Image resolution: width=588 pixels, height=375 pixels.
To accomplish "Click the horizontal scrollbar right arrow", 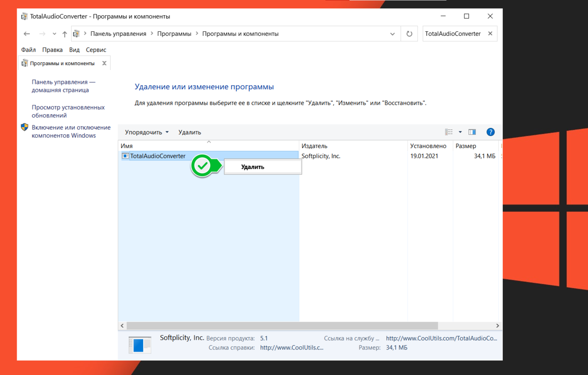I will (x=497, y=325).
